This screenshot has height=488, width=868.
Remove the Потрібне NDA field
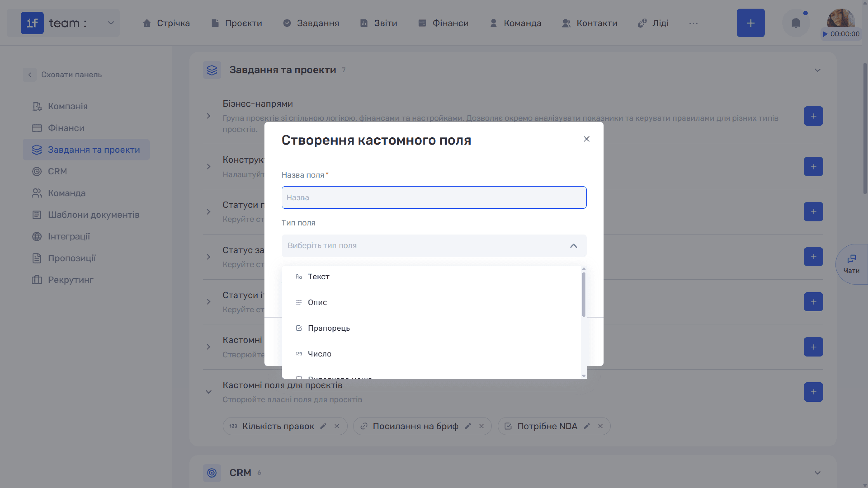click(600, 426)
